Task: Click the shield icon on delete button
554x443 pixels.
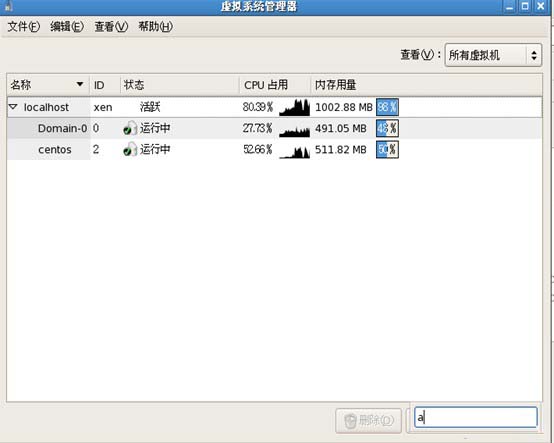Action: point(350,421)
